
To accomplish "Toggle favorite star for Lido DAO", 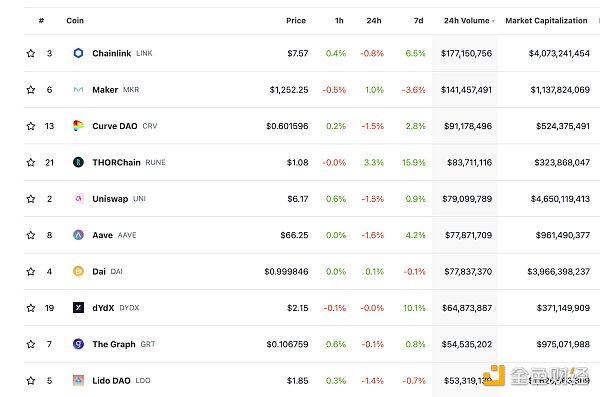I will coord(31,381).
